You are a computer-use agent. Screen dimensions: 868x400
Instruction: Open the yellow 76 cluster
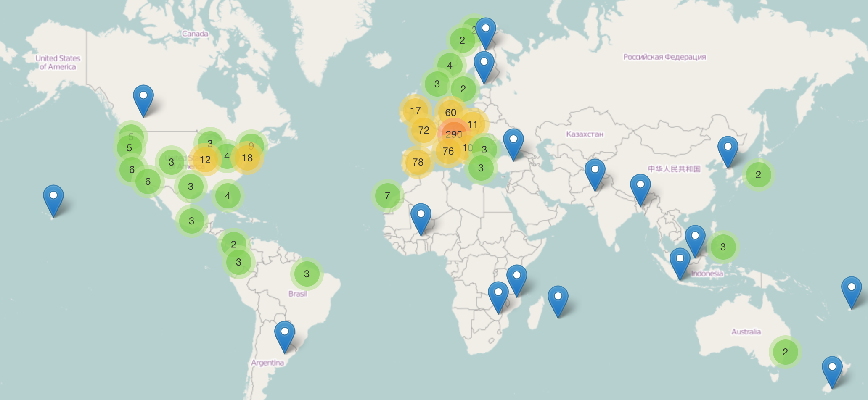click(x=448, y=151)
